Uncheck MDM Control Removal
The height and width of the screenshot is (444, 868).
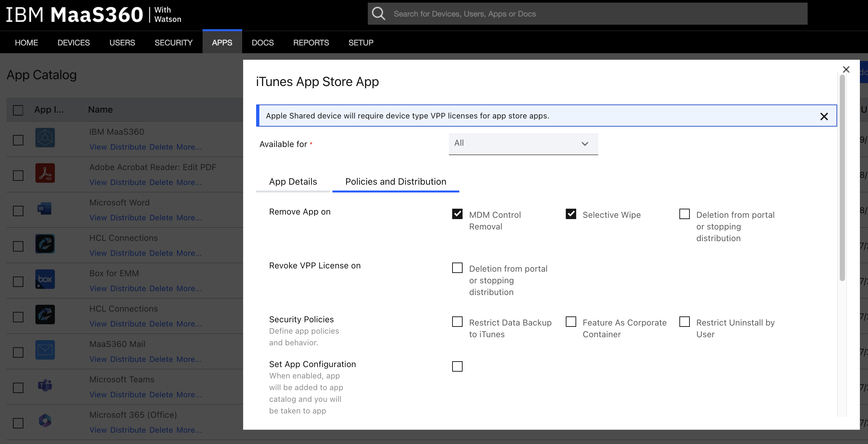(x=457, y=214)
